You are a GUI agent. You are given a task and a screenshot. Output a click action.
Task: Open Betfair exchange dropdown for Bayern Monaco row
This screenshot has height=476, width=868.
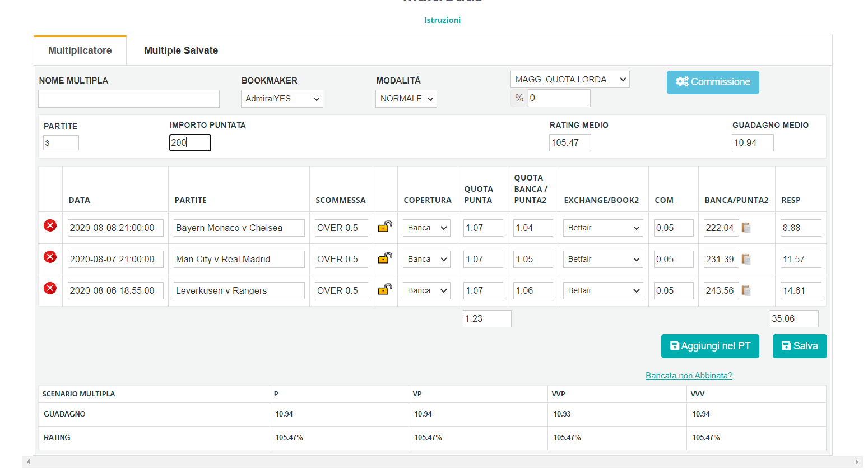pyautogui.click(x=603, y=228)
